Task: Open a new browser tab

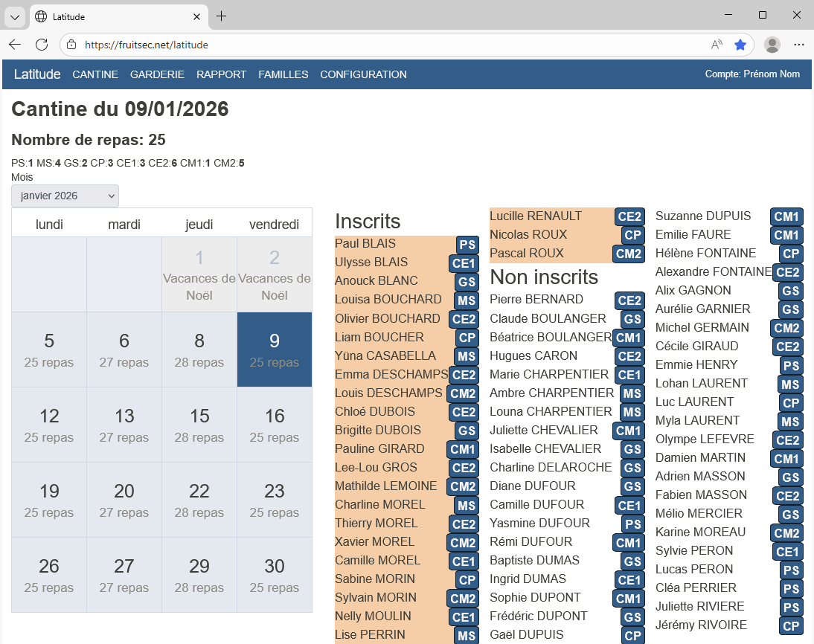Action: click(x=221, y=16)
